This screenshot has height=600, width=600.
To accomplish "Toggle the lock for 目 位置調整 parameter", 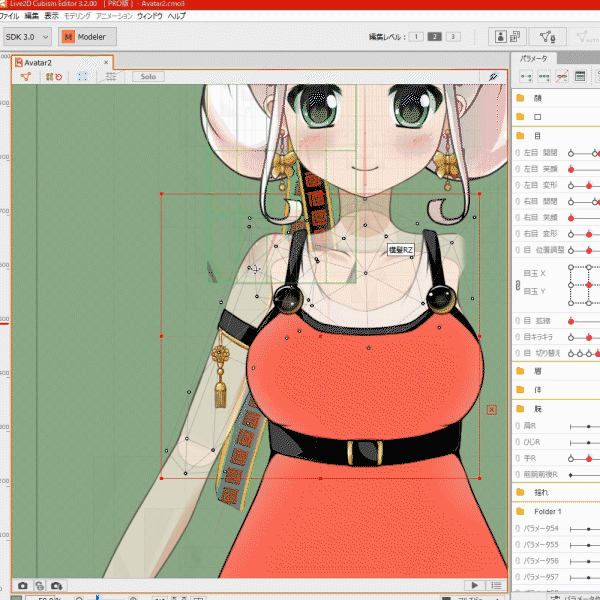I will 518,250.
